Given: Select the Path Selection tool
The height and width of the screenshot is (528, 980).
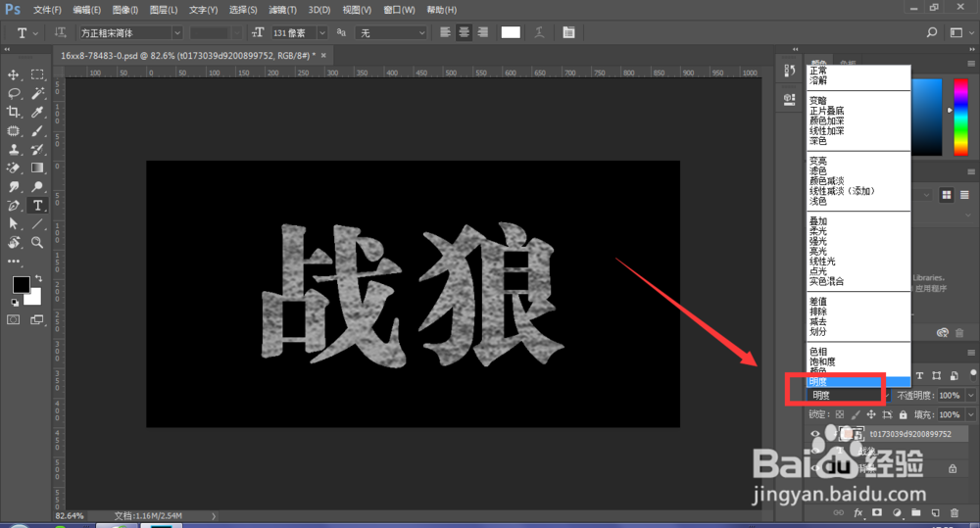Looking at the screenshot, I should pyautogui.click(x=13, y=223).
